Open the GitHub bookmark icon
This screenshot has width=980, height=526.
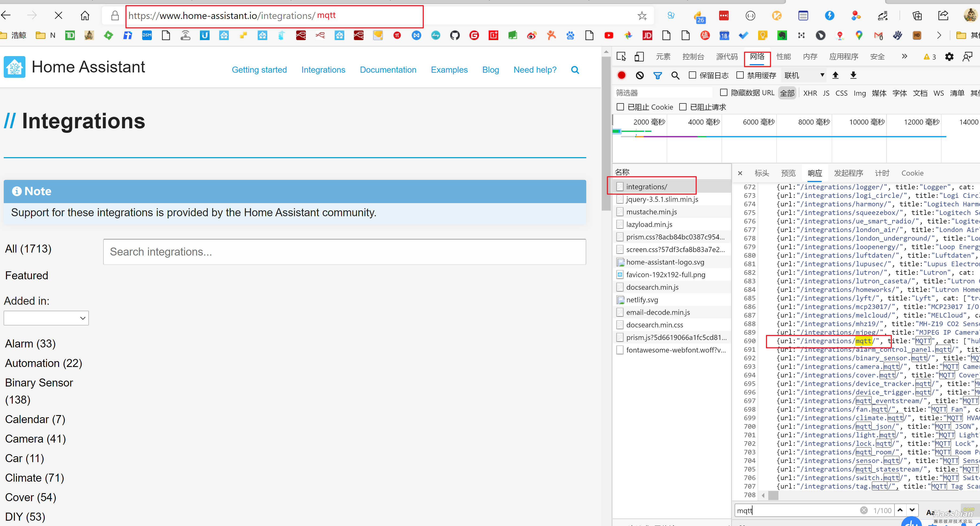pos(455,35)
